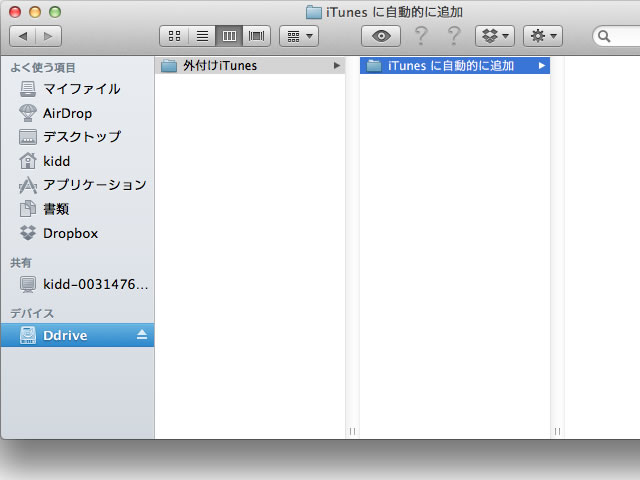Go back with the left arrow button
Viewport: 640px width, 480px height.
point(23,36)
